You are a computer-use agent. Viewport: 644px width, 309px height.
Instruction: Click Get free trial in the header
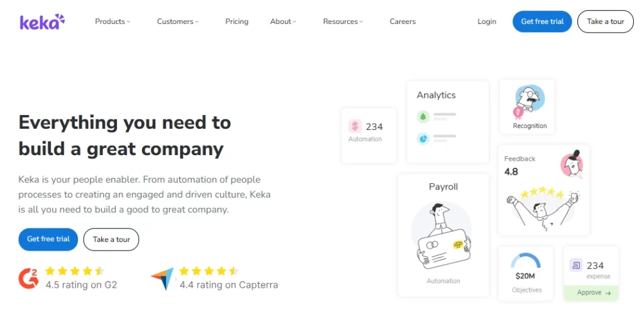click(542, 21)
